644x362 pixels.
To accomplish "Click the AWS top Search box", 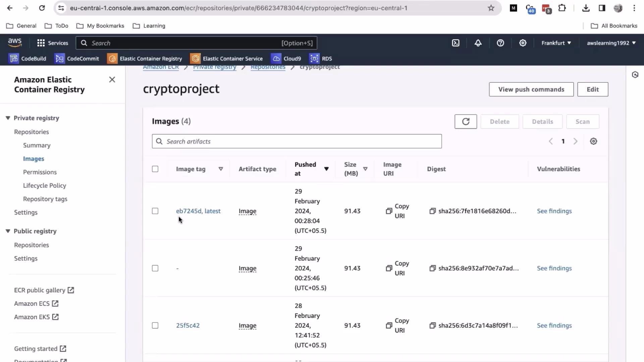I will click(x=197, y=43).
